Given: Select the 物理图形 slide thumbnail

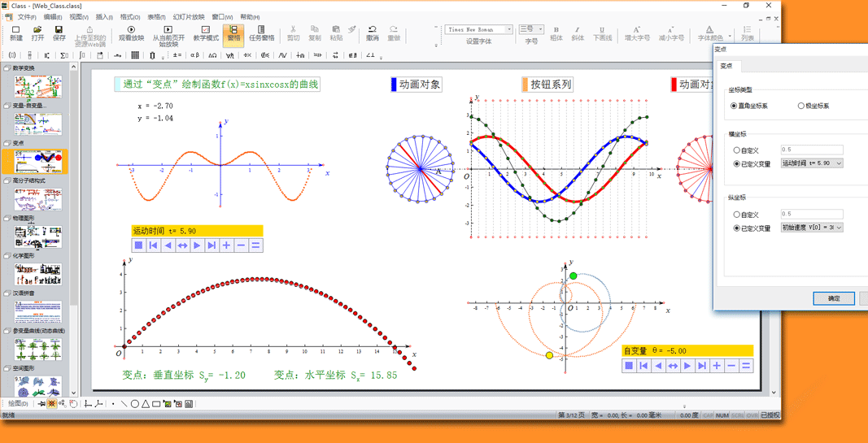Looking at the screenshot, I should click(37, 237).
